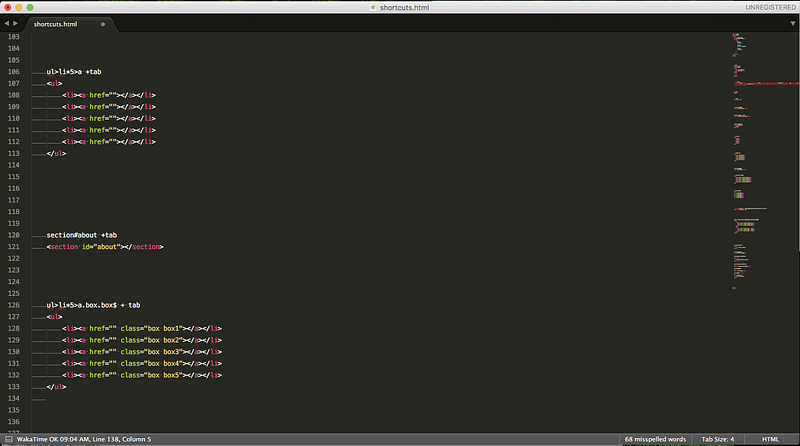Click the li anchor line 110
This screenshot has height=446, width=800.
(109, 118)
